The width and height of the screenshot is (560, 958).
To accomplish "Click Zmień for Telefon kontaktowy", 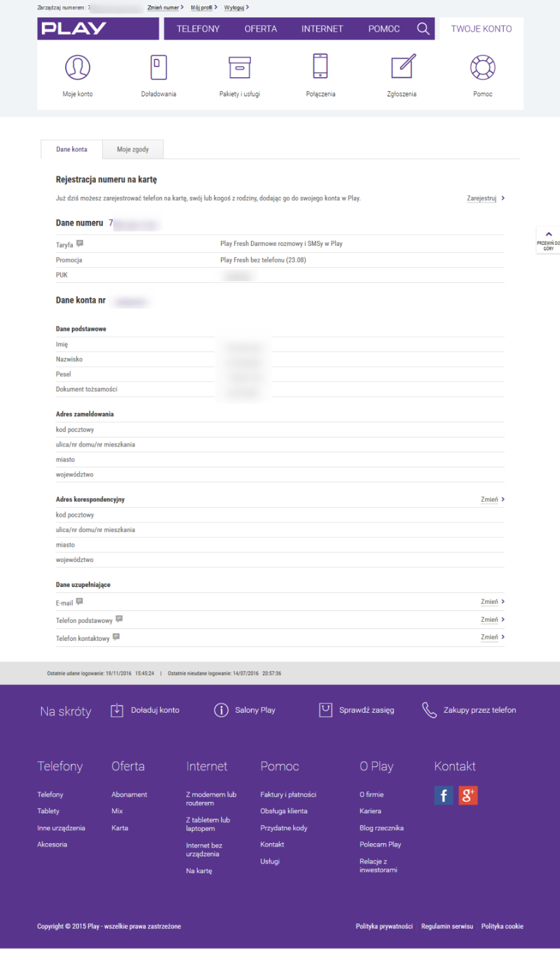I will [x=489, y=637].
